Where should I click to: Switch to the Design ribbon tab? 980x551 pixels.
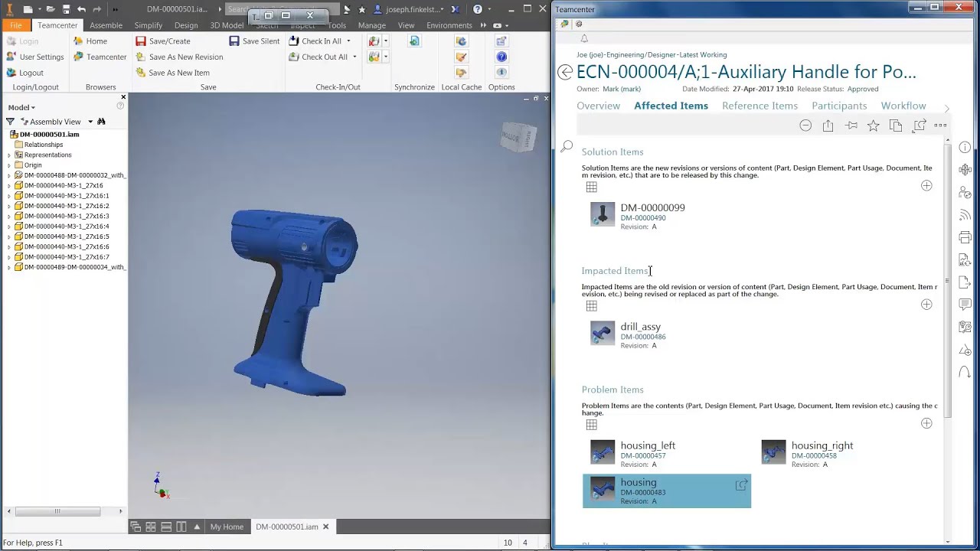(186, 25)
